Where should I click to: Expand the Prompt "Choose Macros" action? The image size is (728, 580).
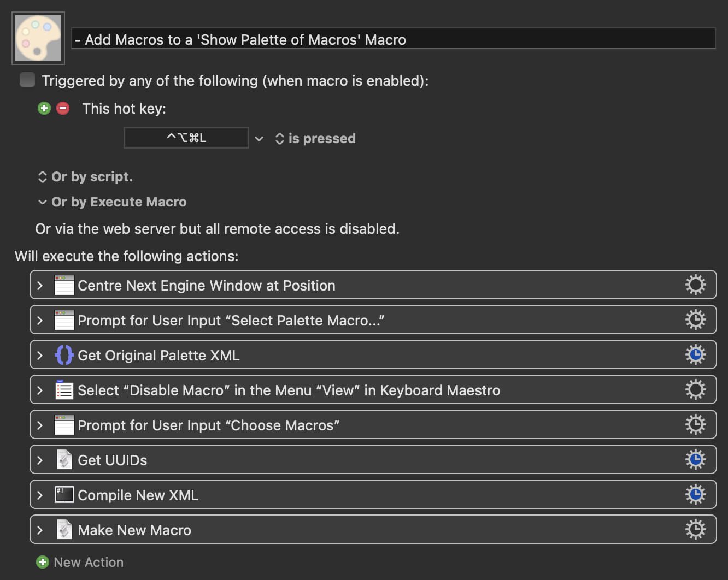pyautogui.click(x=40, y=425)
